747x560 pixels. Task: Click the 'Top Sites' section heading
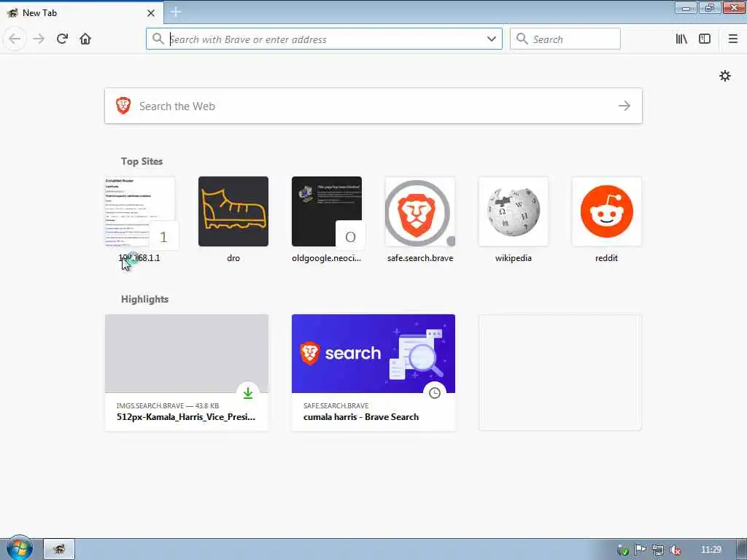[142, 161]
